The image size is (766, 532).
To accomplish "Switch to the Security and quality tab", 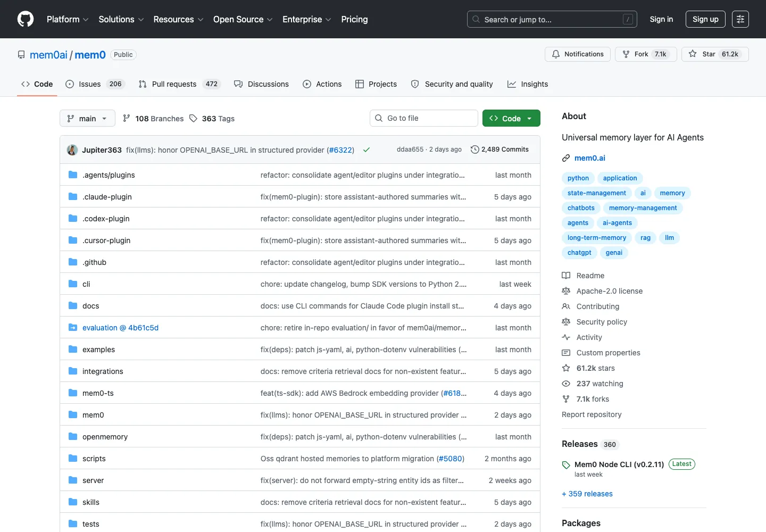I will 452,84.
